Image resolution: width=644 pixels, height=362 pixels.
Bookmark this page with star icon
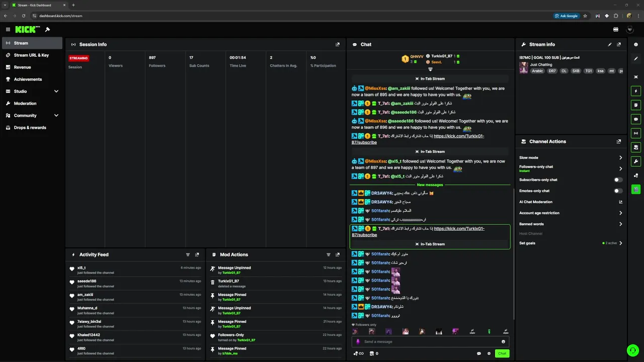coord(585,16)
